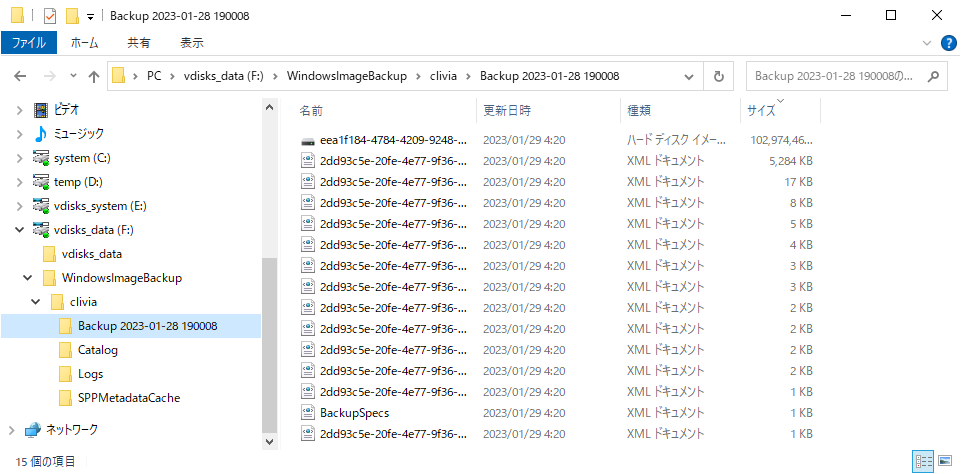Select the 5 KB XML document icon
This screenshot has width=961, height=474.
coord(308,224)
